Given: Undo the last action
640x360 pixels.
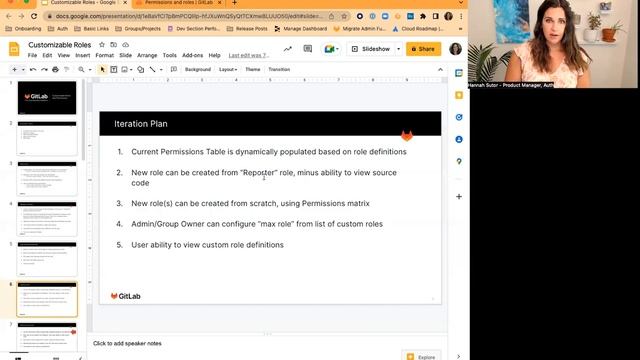Looking at the screenshot, I should [x=33, y=69].
